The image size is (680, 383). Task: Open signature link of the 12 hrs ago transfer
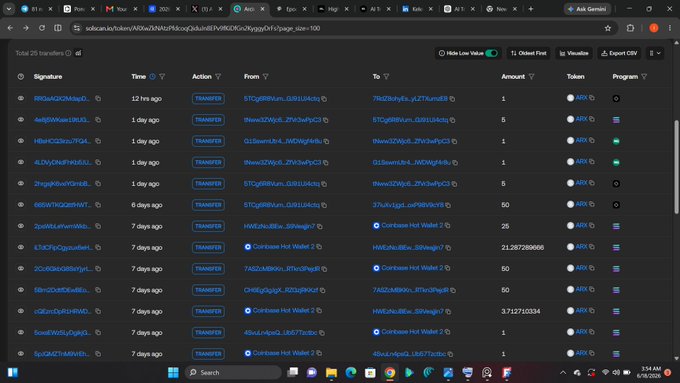point(62,98)
